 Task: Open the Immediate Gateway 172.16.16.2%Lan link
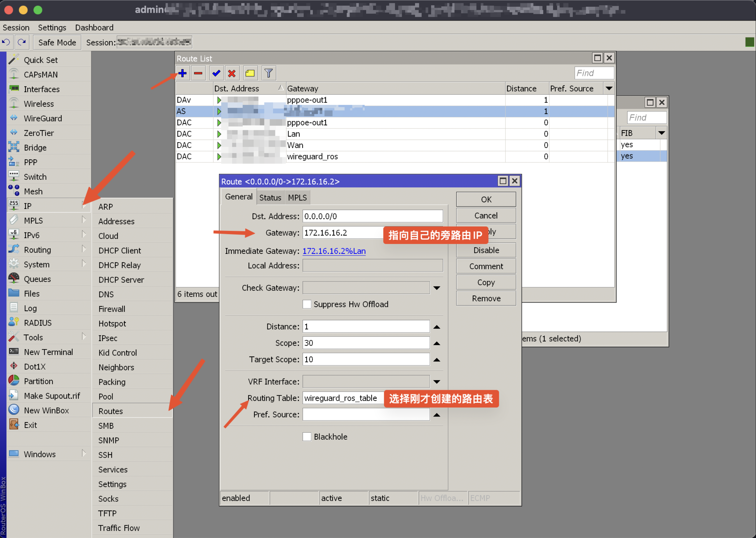(334, 251)
